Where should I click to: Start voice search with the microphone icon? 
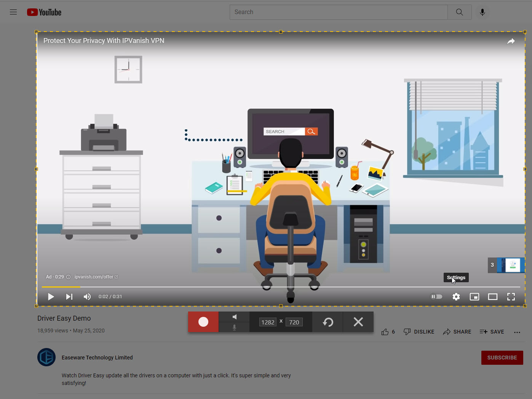[482, 12]
